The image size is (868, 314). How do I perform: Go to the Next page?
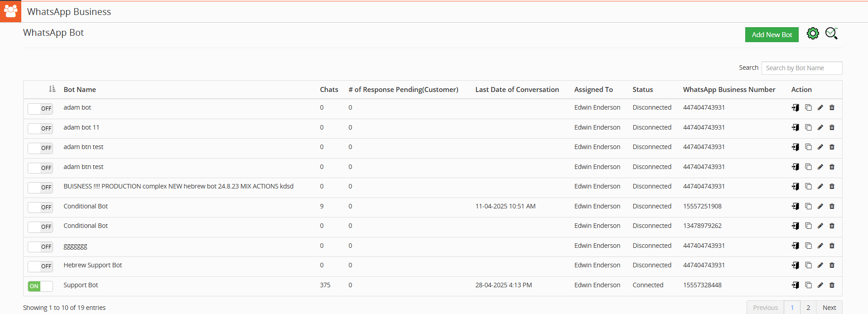[x=829, y=308]
